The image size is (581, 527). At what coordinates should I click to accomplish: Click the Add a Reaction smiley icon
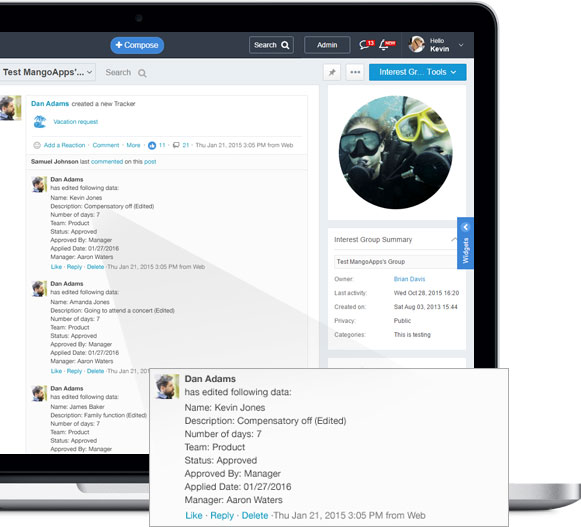[x=37, y=145]
